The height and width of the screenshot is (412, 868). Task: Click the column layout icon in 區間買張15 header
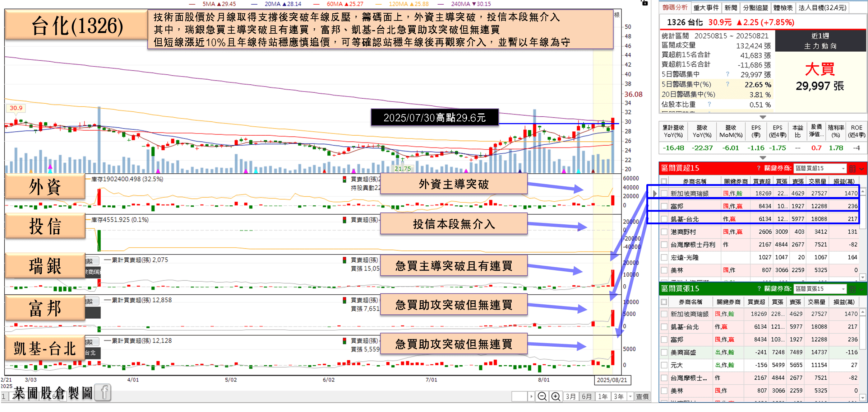(853, 289)
